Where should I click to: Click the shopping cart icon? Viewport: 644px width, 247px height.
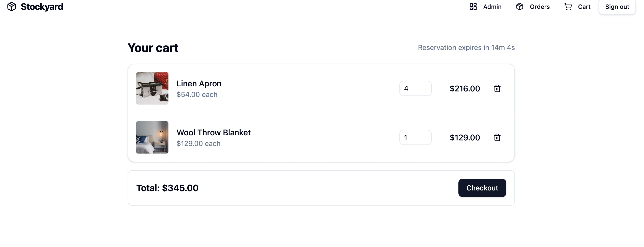tap(568, 7)
